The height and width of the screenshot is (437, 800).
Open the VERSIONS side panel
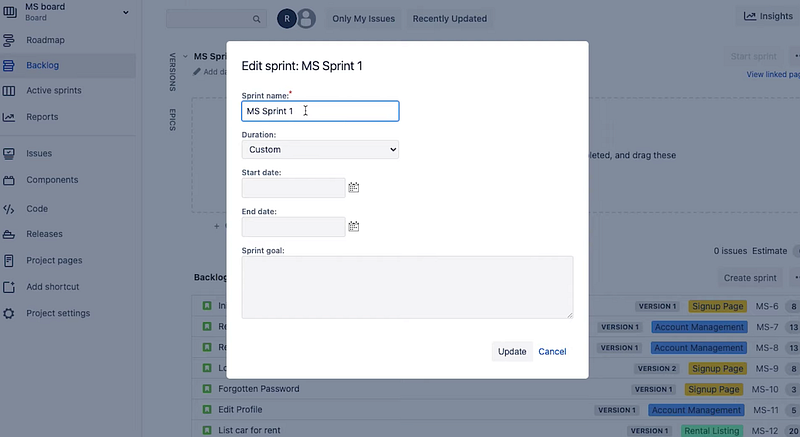click(172, 72)
